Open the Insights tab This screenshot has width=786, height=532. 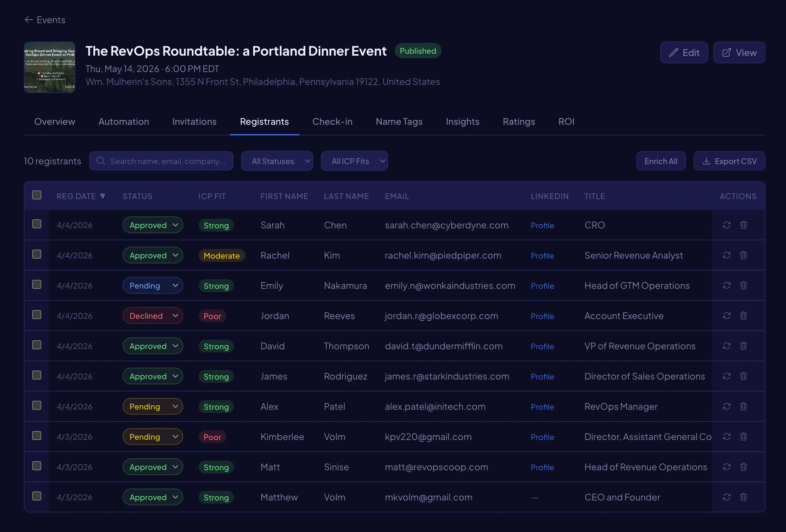click(462, 122)
